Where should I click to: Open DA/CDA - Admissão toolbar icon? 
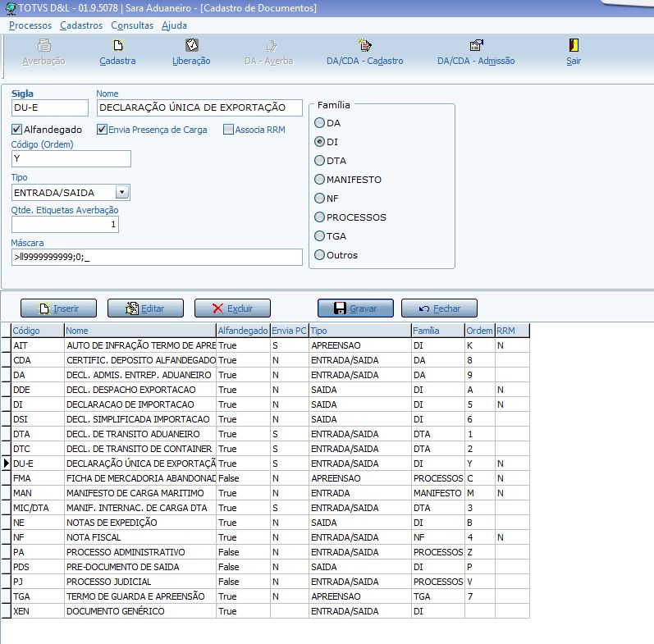476,45
